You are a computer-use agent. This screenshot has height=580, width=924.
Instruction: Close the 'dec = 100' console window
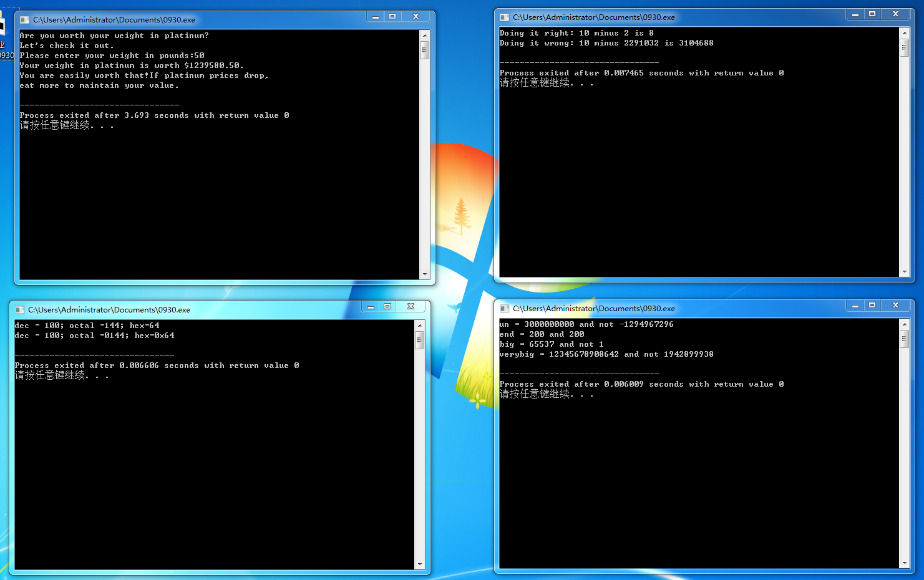tap(411, 307)
